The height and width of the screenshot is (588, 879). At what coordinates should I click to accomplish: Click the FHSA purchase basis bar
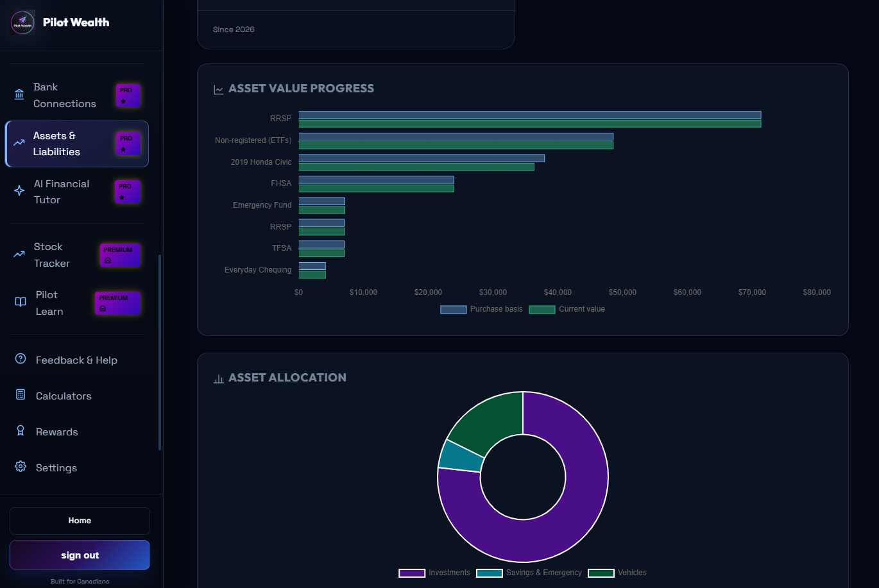click(x=376, y=180)
